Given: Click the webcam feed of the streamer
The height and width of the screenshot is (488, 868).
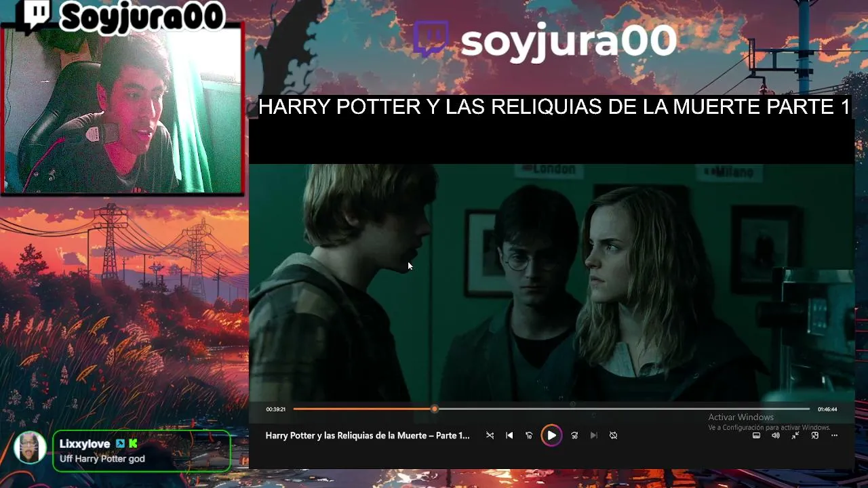Looking at the screenshot, I should pyautogui.click(x=122, y=110).
